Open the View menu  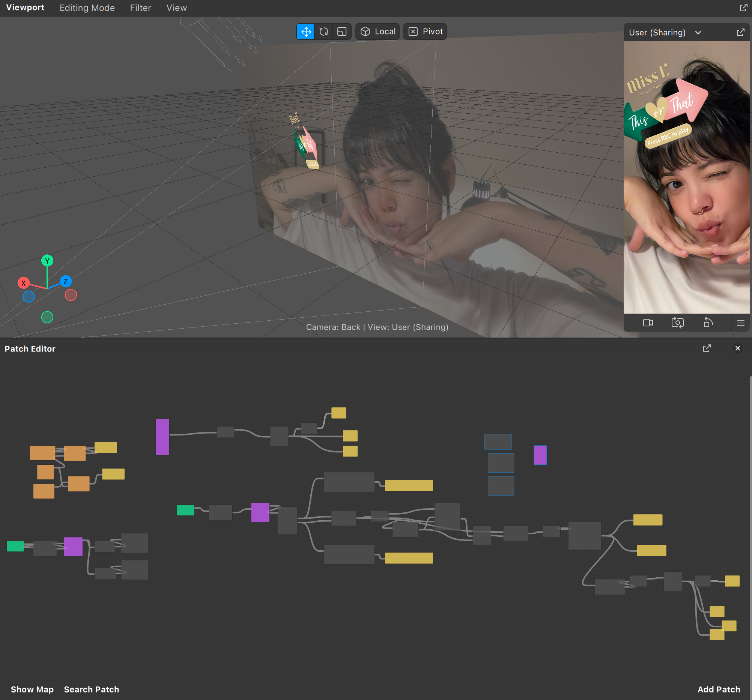pos(176,8)
